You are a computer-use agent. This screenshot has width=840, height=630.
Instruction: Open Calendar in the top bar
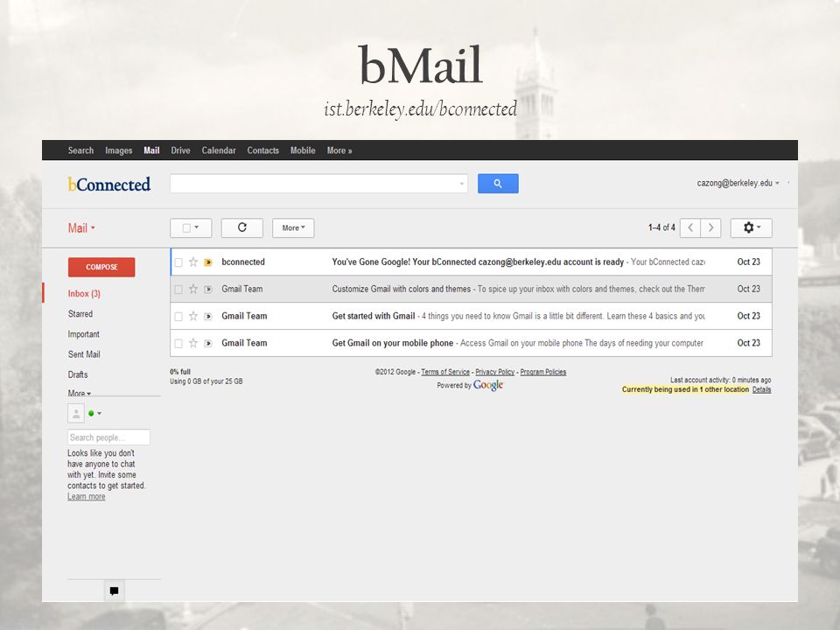tap(219, 150)
